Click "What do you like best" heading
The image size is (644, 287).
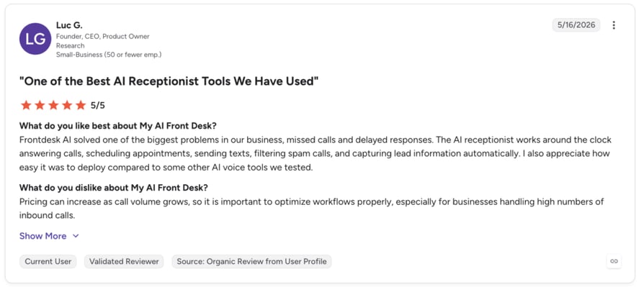point(118,125)
